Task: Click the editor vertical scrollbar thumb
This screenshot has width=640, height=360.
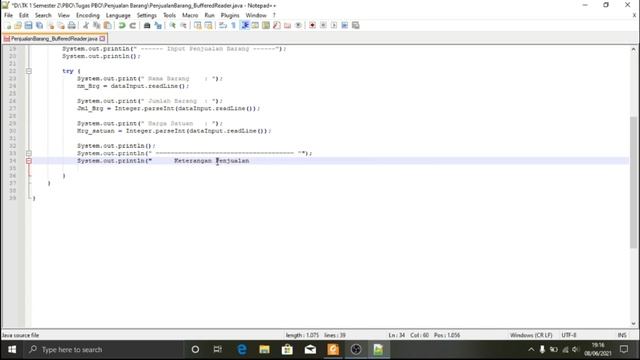Action: click(633, 182)
